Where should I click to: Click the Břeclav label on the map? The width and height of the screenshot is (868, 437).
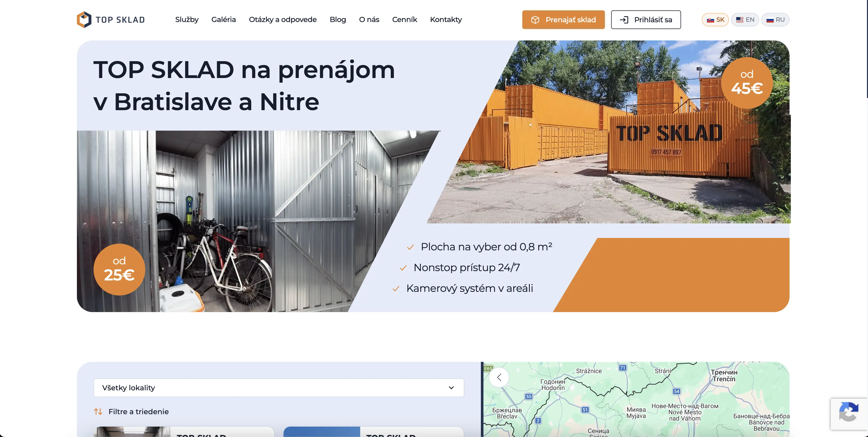pyautogui.click(x=507, y=413)
